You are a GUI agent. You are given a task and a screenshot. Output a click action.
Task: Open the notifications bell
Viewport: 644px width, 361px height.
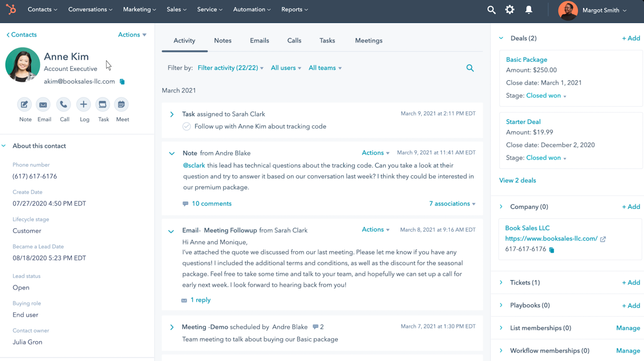point(529,10)
